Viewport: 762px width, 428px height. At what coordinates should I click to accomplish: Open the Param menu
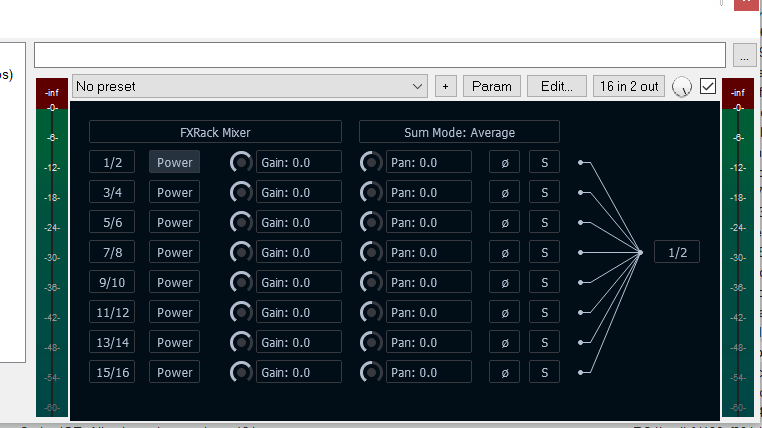click(492, 86)
